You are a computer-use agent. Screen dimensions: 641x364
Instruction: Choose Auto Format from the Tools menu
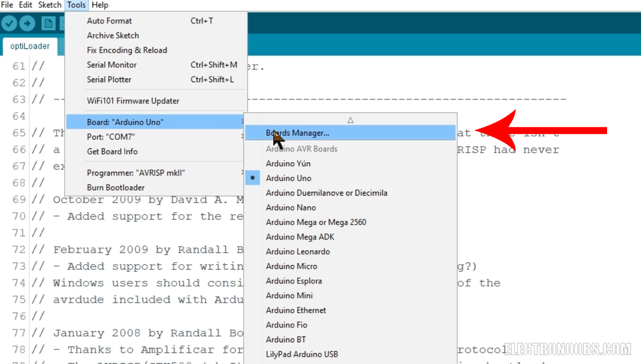(x=156, y=21)
